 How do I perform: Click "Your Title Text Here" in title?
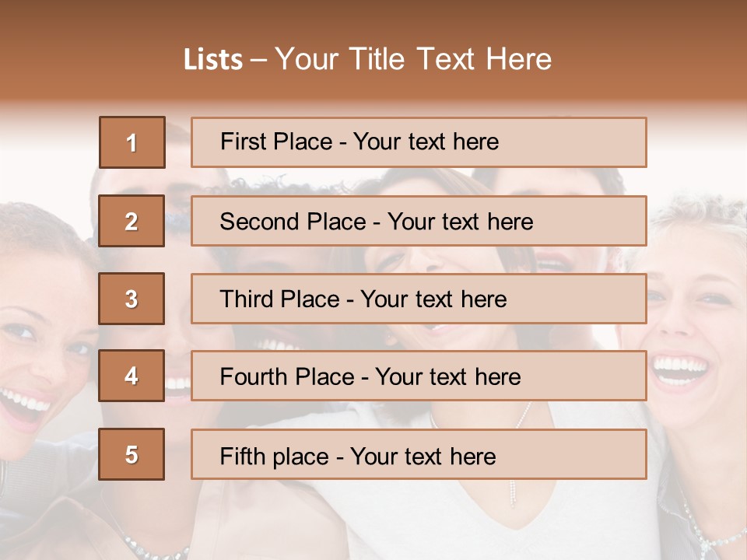(x=413, y=59)
